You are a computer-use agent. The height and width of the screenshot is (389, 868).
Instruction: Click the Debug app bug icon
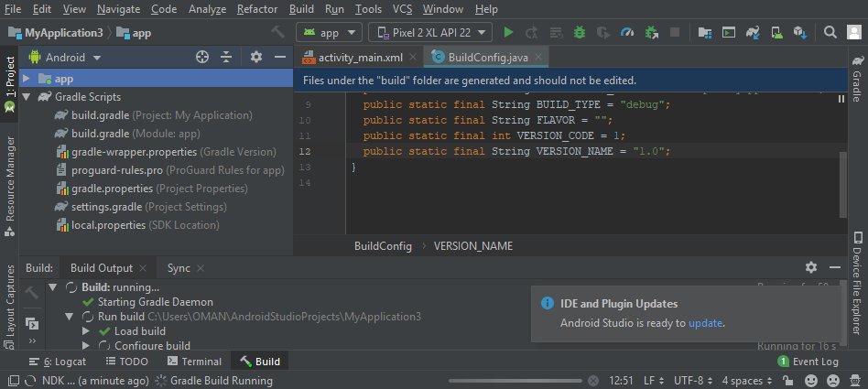click(x=579, y=33)
